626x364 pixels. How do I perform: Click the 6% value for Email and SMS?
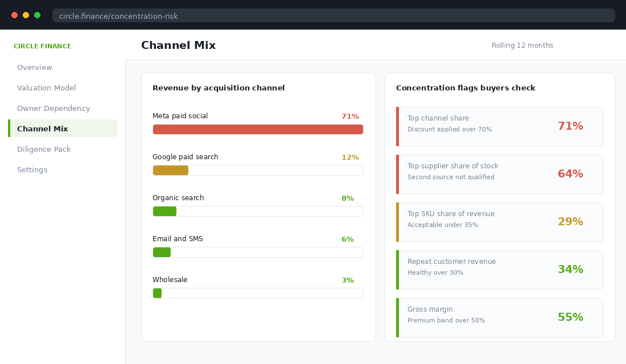(348, 239)
